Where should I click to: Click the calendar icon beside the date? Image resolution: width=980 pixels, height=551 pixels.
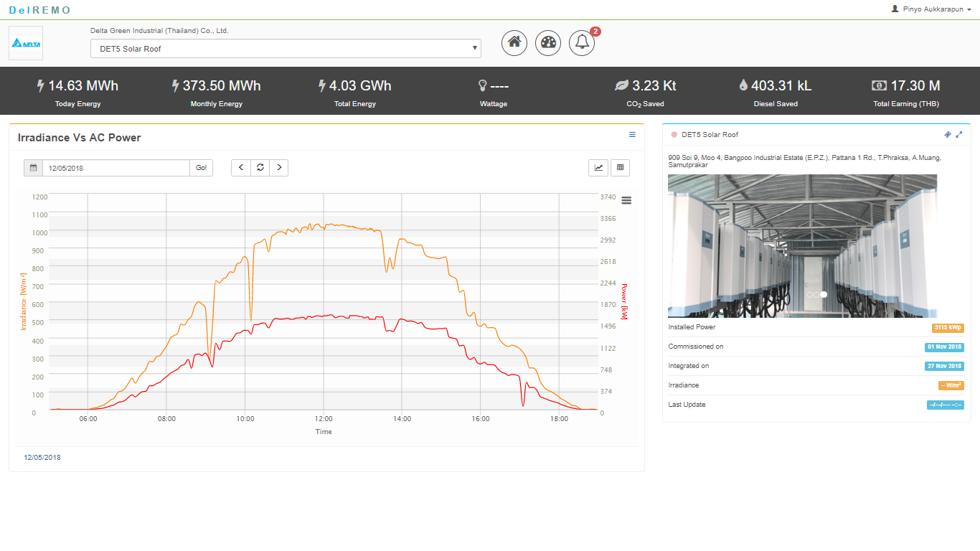coord(33,168)
